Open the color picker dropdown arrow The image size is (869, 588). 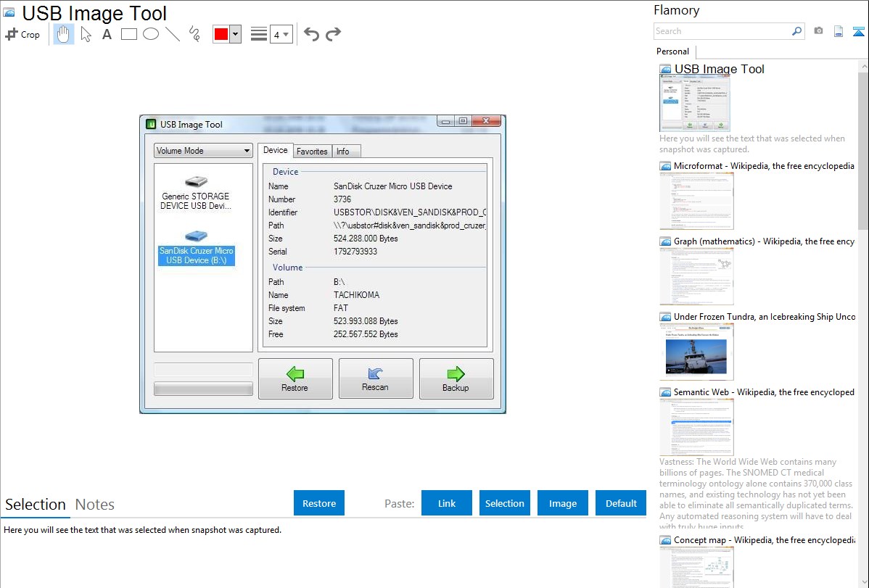[235, 34]
